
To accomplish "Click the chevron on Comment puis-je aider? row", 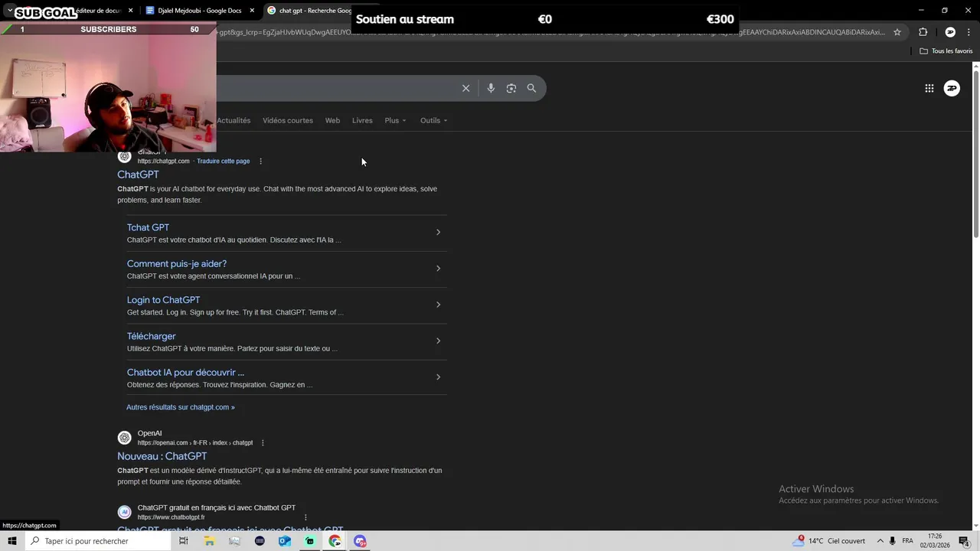I will (x=438, y=269).
